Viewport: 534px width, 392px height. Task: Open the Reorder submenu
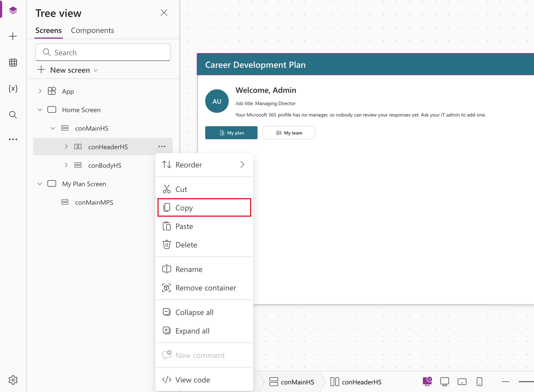coord(204,165)
